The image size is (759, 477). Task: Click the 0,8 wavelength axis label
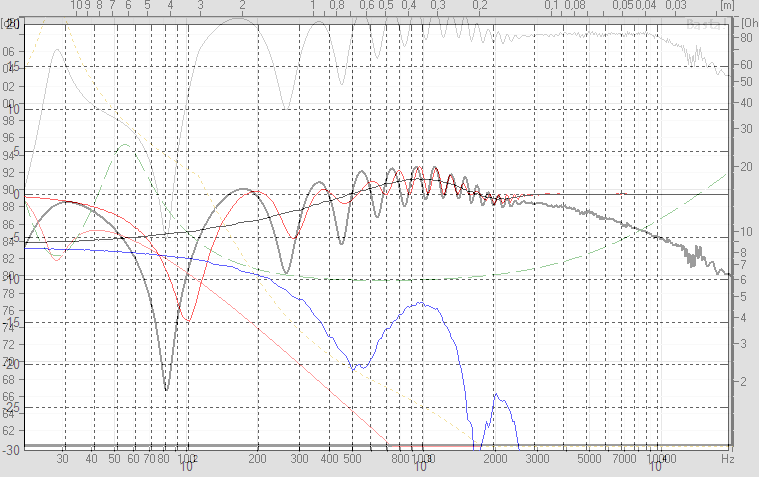pos(337,5)
